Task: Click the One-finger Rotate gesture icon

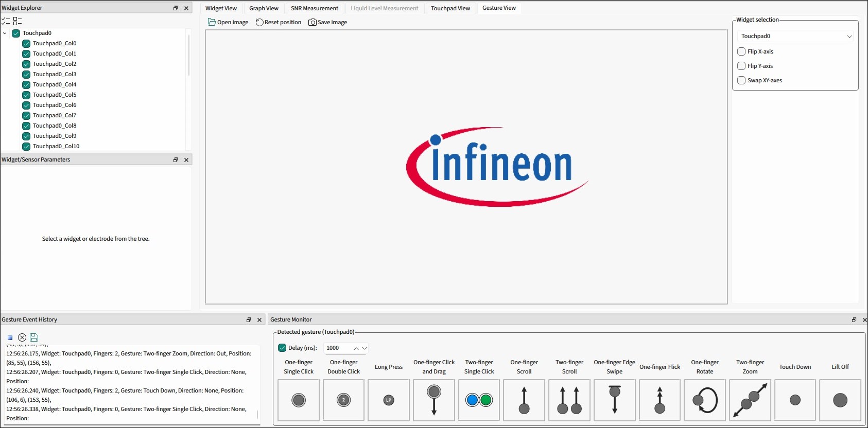Action: (705, 400)
